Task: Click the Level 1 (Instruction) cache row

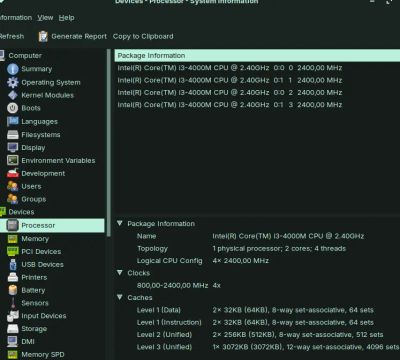Action: [257, 322]
